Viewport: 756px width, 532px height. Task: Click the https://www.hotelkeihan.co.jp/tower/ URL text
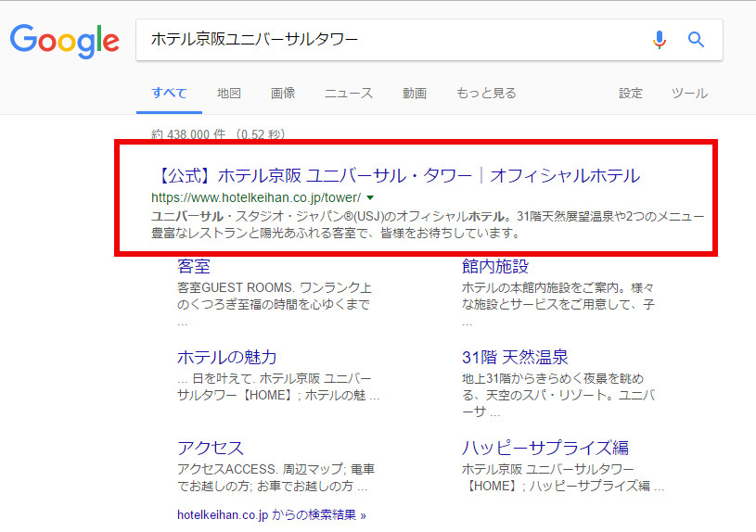(x=256, y=197)
